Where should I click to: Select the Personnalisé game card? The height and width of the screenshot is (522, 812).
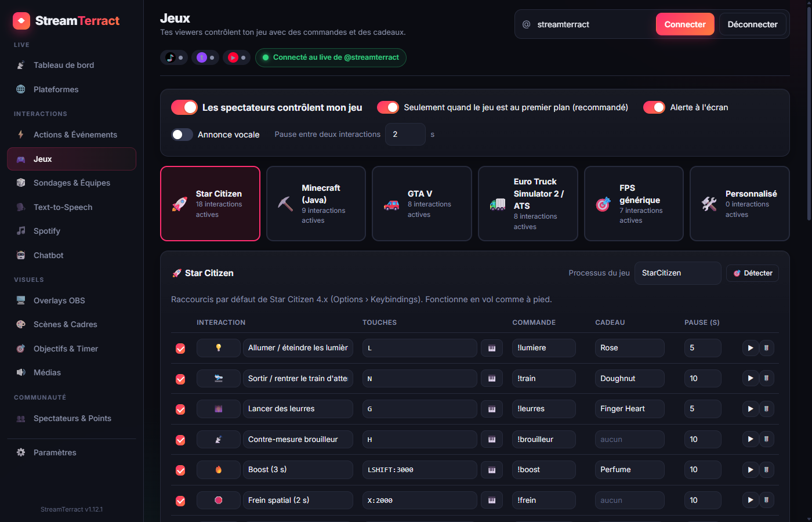click(x=739, y=204)
